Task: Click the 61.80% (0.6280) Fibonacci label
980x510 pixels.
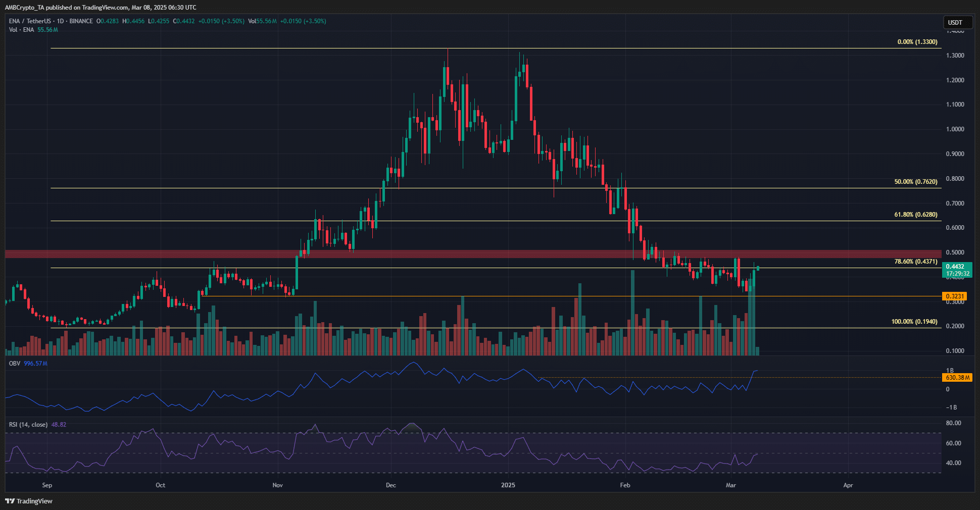Action: pos(916,215)
